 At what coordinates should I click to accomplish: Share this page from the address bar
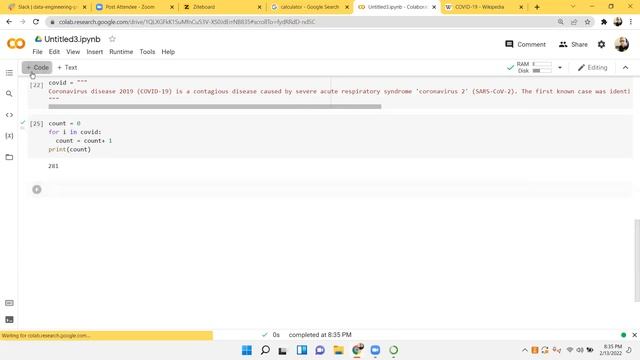[x=574, y=22]
